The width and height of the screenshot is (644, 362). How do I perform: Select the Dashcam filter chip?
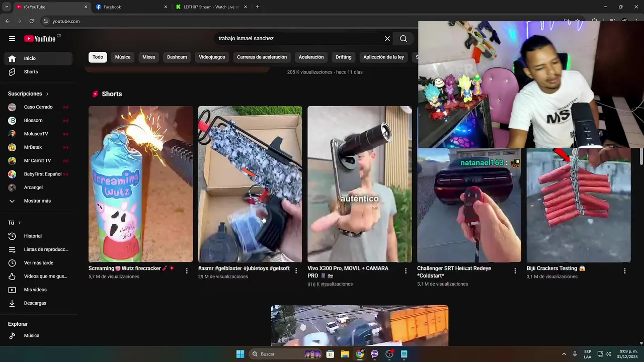[177, 57]
